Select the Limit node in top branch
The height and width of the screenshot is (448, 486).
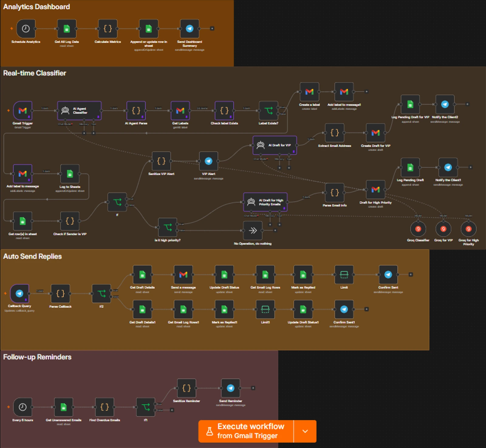344,275
